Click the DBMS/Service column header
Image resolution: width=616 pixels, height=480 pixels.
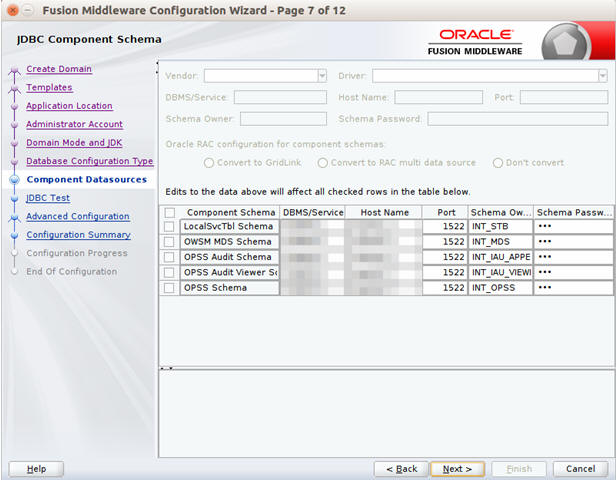tap(313, 213)
